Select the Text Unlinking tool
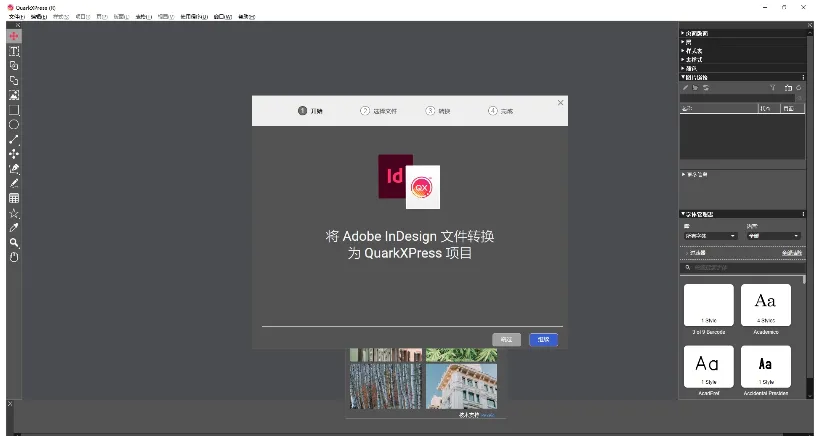The image size is (825, 436). tap(14, 80)
